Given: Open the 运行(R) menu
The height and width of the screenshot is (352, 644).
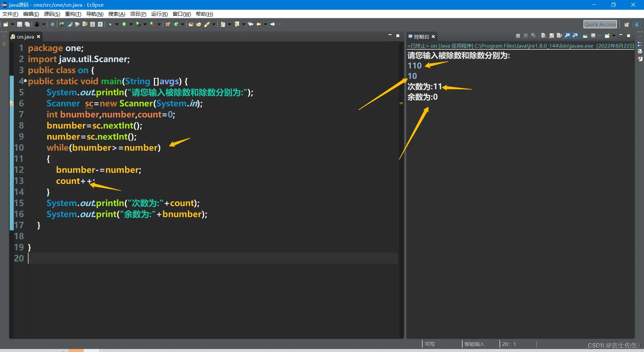Looking at the screenshot, I should pos(159,14).
